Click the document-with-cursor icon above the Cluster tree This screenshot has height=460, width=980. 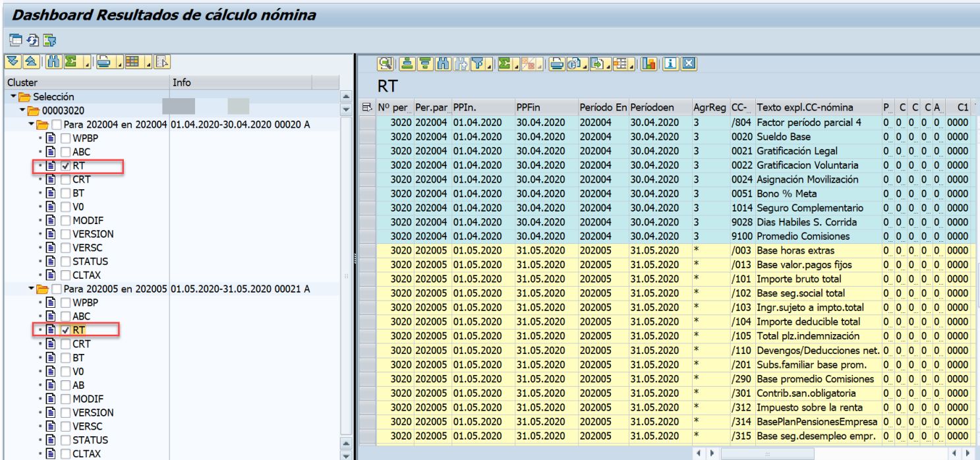pos(161,63)
